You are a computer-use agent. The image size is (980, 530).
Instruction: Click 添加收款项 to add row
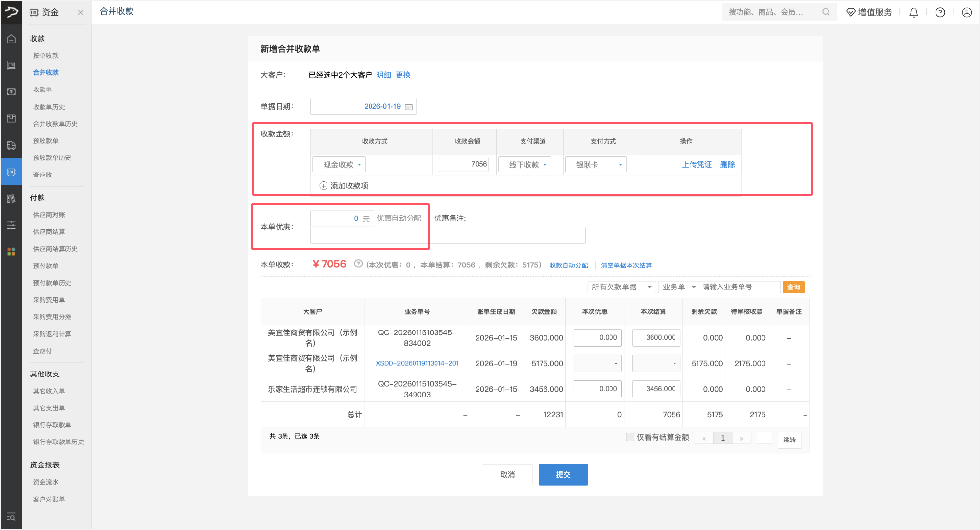pyautogui.click(x=344, y=186)
